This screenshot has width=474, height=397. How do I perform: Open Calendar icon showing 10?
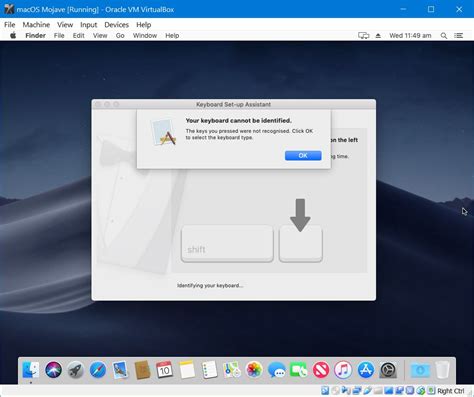tap(165, 370)
